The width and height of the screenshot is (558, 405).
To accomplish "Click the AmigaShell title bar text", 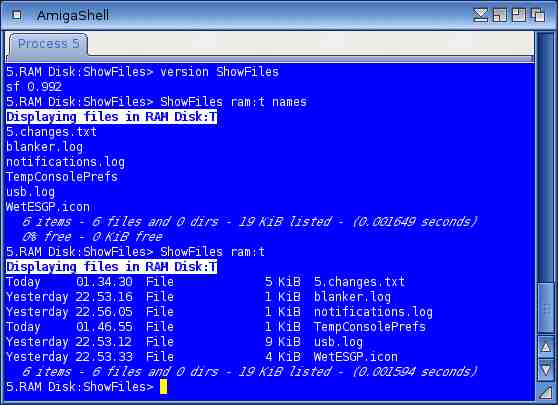I will click(73, 15).
